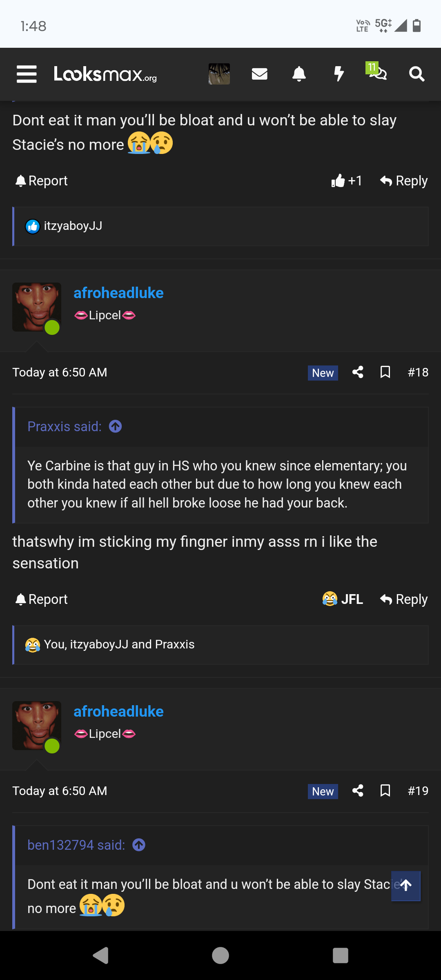Open the Looksmax.org home logo
The height and width of the screenshot is (980, 441).
coord(105,74)
